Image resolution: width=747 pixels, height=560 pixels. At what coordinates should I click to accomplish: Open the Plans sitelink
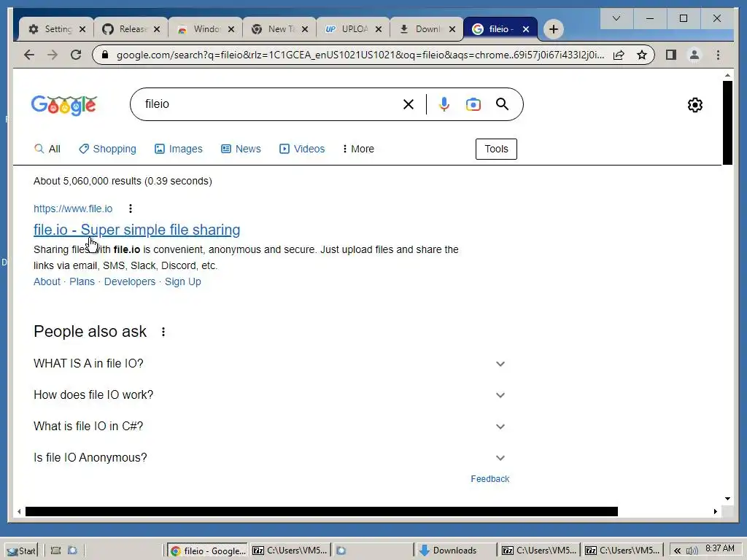(x=82, y=282)
